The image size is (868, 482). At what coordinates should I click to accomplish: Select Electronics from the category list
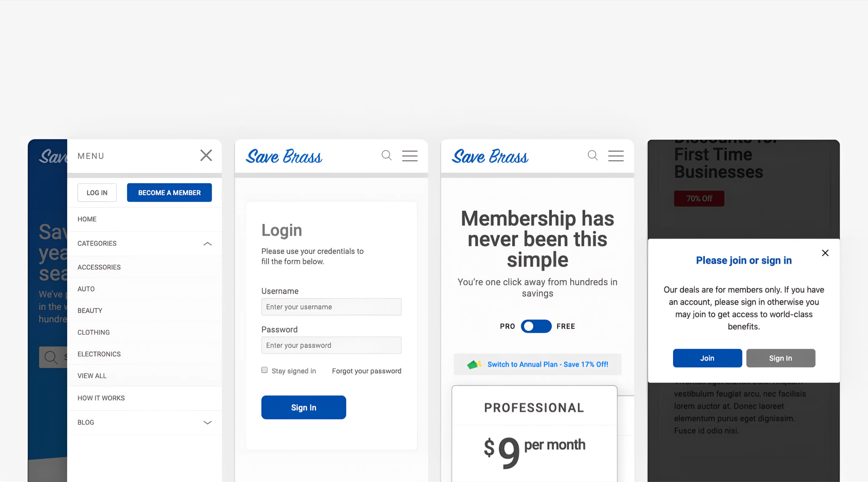click(x=99, y=354)
